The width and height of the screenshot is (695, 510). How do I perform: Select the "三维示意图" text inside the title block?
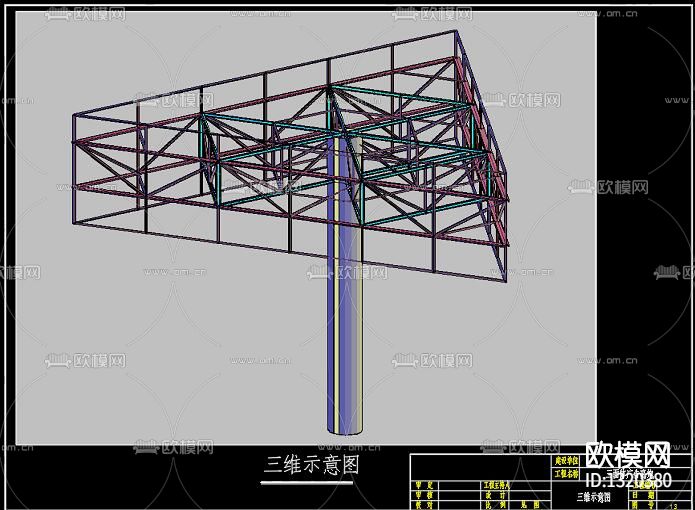click(593, 497)
